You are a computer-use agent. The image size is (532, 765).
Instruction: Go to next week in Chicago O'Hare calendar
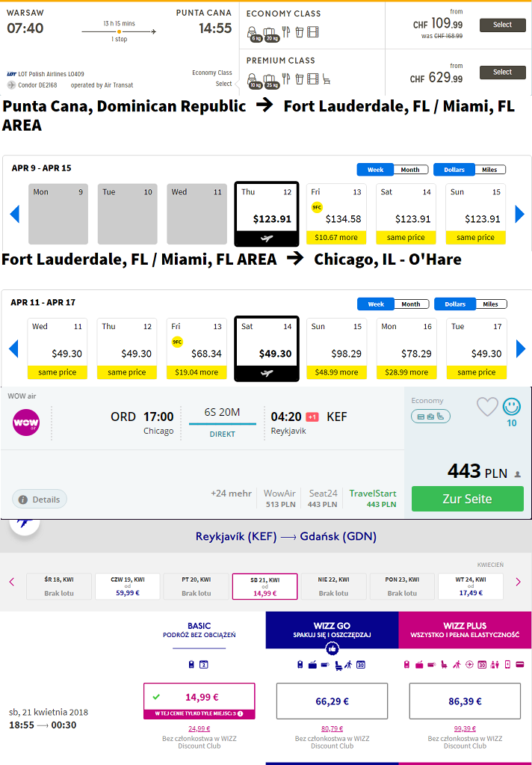click(521, 348)
